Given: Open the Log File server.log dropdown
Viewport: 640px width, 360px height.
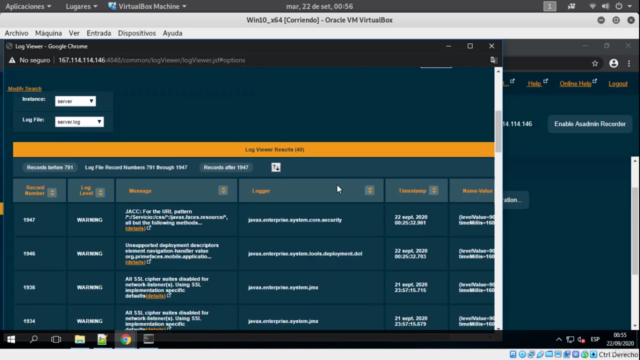Looking at the screenshot, I should [79, 122].
